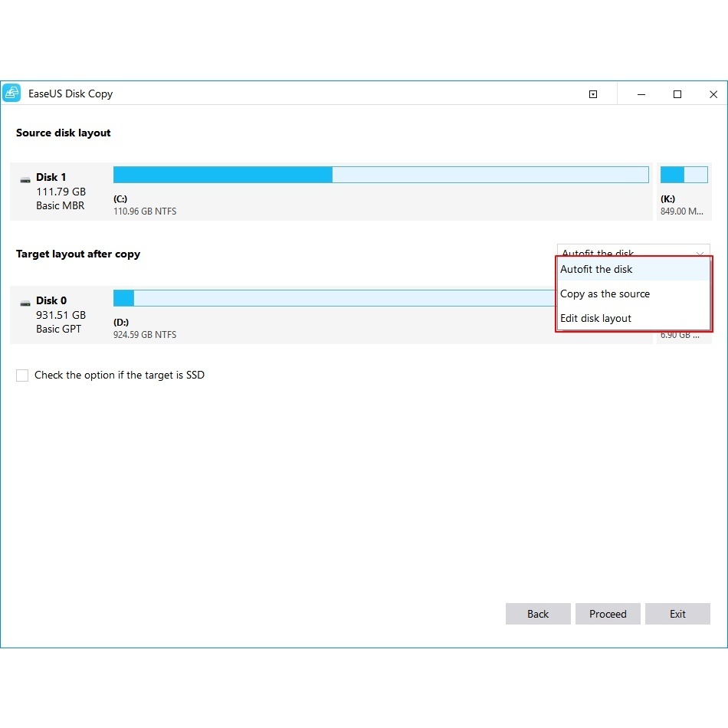Click the Disk 0 drive icon

[25, 303]
